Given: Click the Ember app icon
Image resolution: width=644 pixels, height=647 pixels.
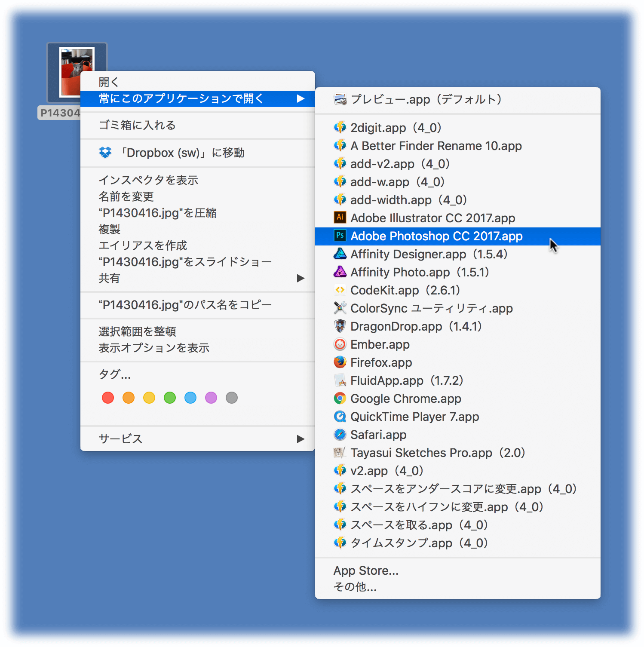Looking at the screenshot, I should 340,344.
